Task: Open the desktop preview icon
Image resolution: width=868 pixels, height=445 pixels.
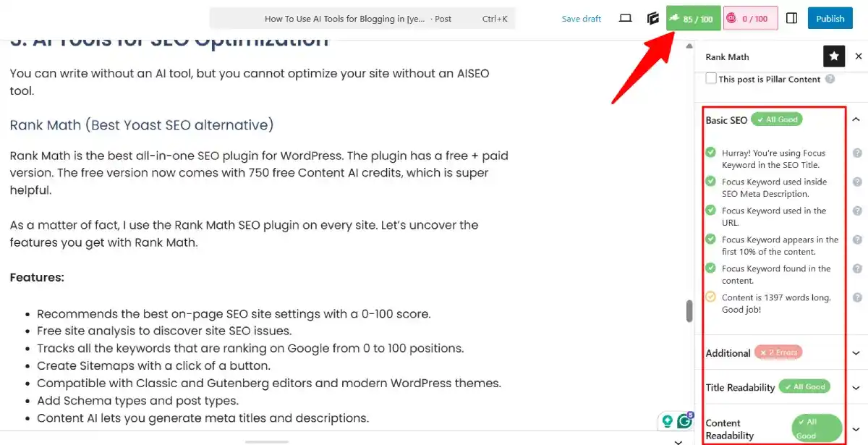Action: coord(624,18)
